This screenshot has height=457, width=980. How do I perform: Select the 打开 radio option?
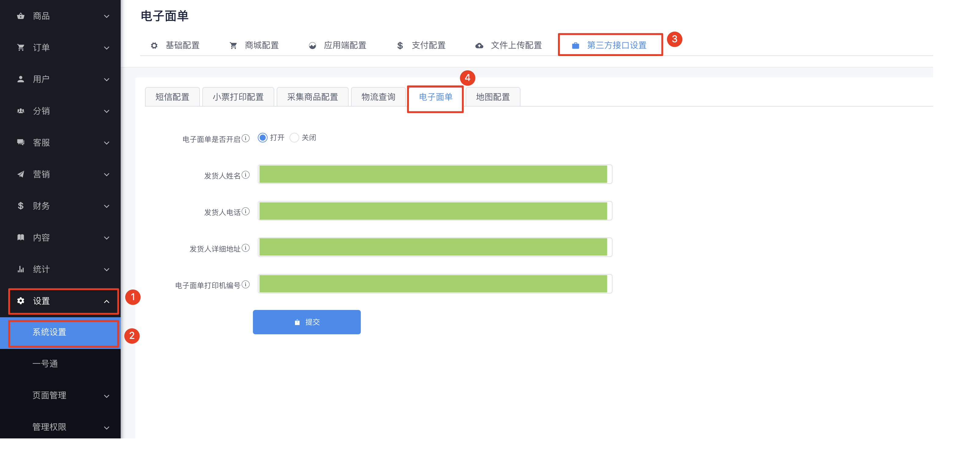pyautogui.click(x=262, y=138)
